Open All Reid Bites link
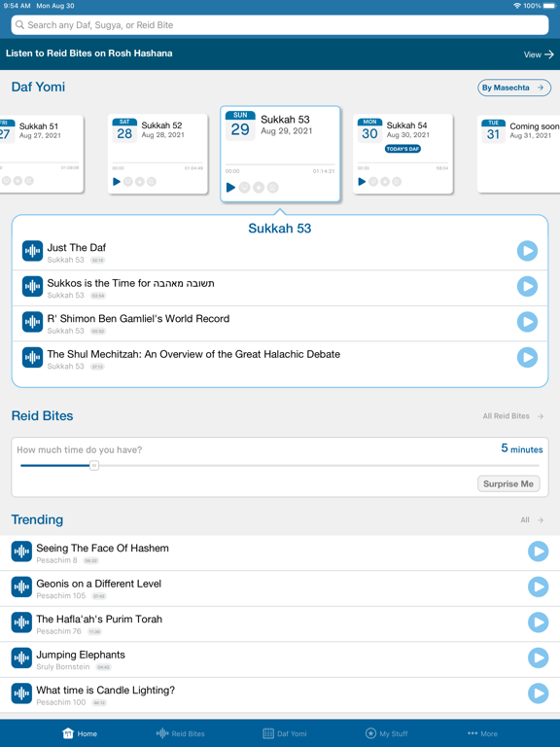560x747 pixels. click(x=513, y=416)
